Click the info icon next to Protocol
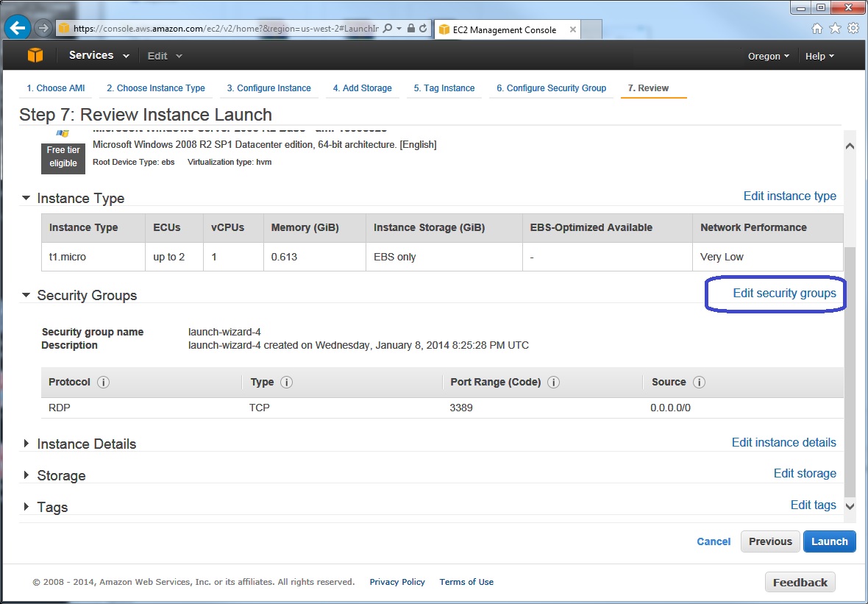 [x=103, y=382]
